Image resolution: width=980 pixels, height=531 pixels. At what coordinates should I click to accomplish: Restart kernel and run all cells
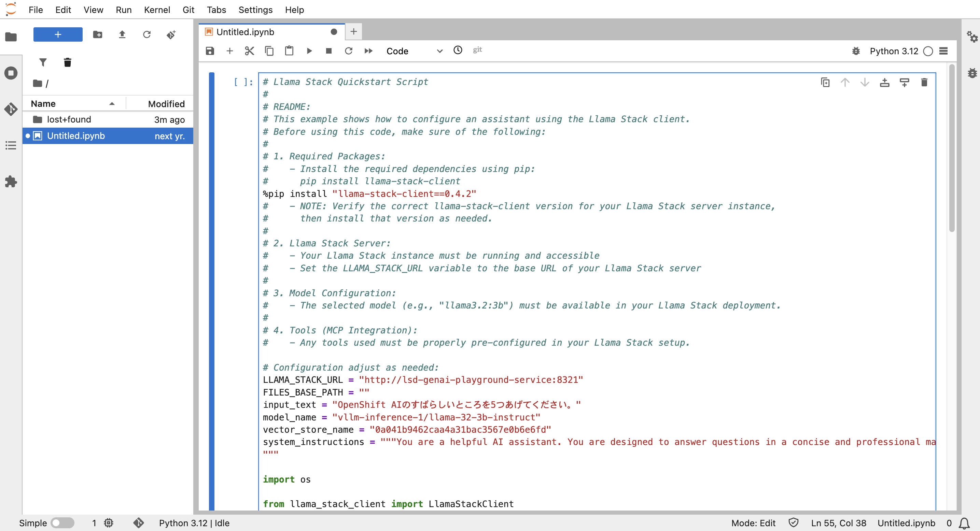[x=368, y=51]
